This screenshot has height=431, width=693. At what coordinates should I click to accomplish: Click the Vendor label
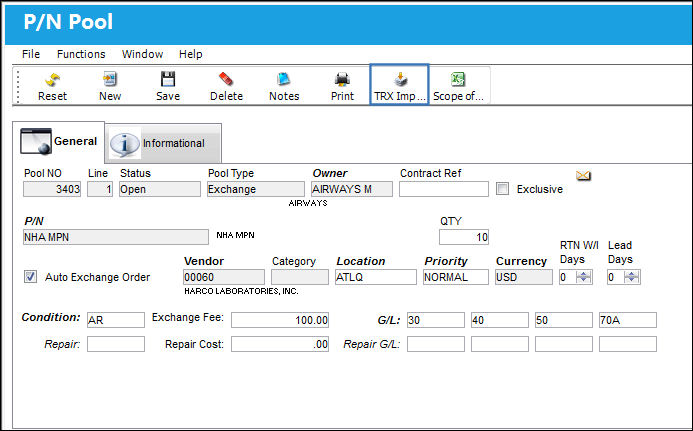pos(204,261)
